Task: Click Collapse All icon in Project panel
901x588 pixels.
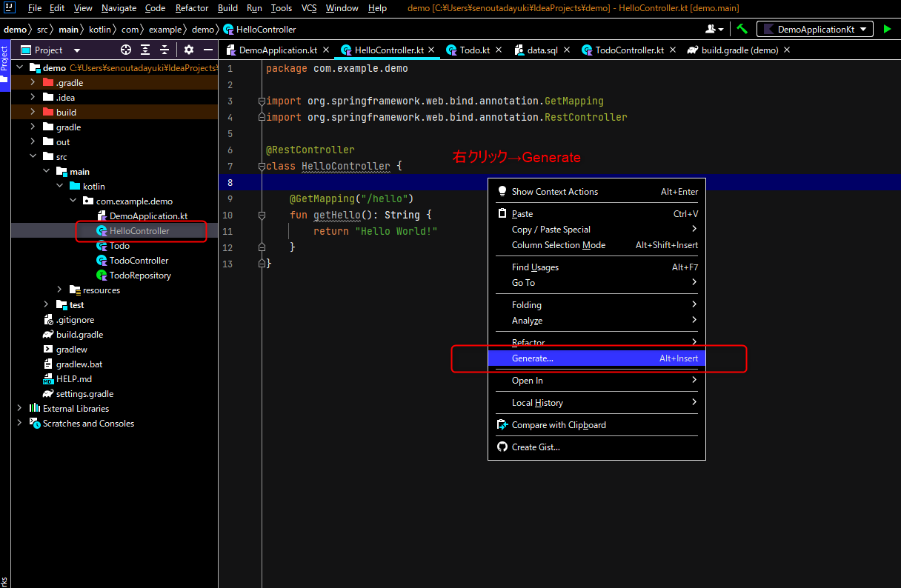Action: (x=164, y=50)
